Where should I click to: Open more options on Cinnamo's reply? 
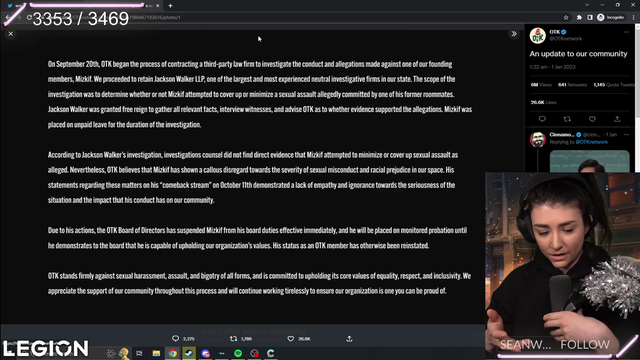(x=626, y=135)
